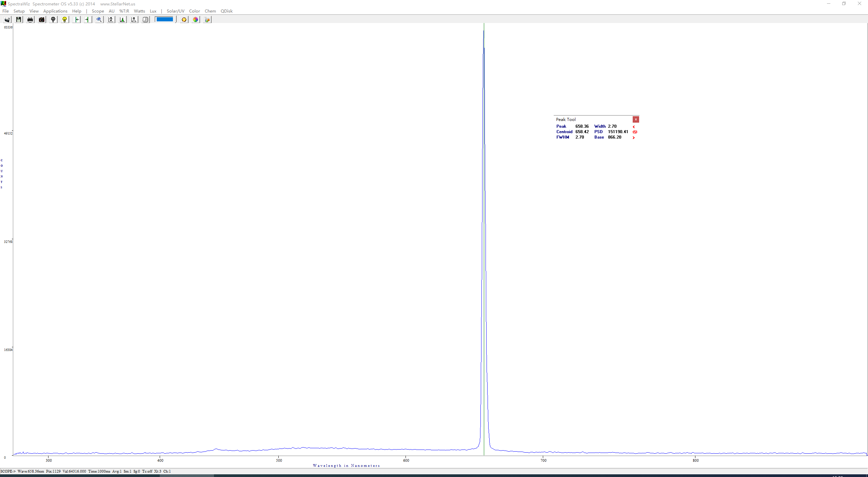
Task: Click the yellow bulb reference scan icon
Action: pos(64,20)
